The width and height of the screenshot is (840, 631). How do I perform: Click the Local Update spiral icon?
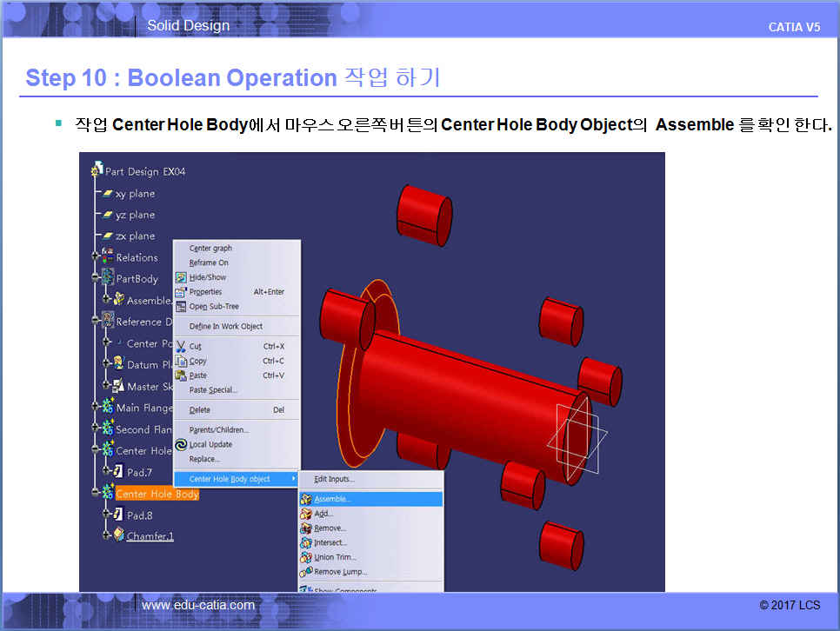(x=181, y=444)
